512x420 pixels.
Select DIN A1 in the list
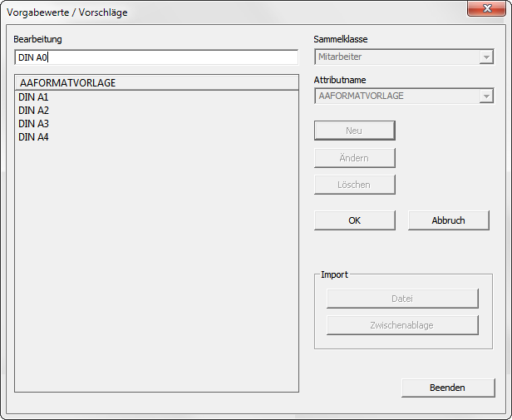pos(34,97)
